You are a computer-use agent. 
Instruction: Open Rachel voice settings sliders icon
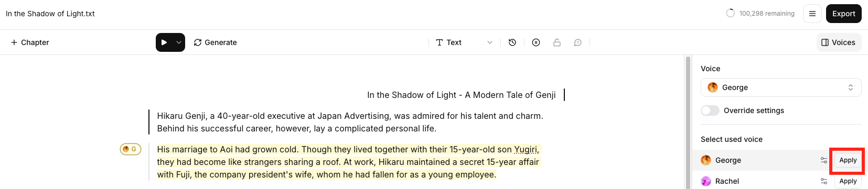tap(824, 181)
